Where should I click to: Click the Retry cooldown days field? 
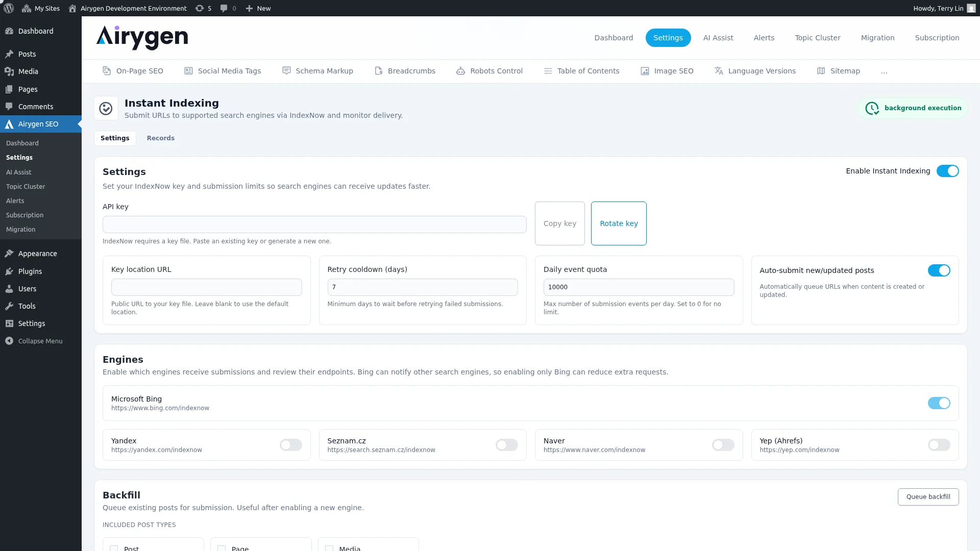pos(423,287)
